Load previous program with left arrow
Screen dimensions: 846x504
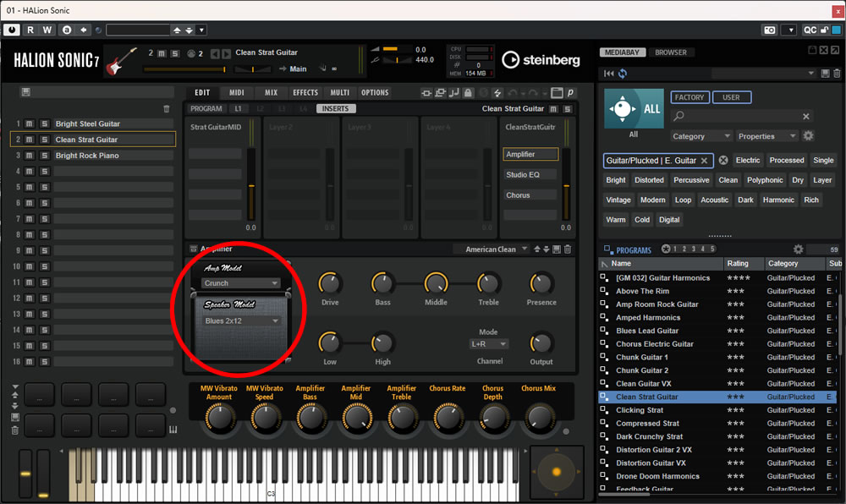(x=215, y=53)
